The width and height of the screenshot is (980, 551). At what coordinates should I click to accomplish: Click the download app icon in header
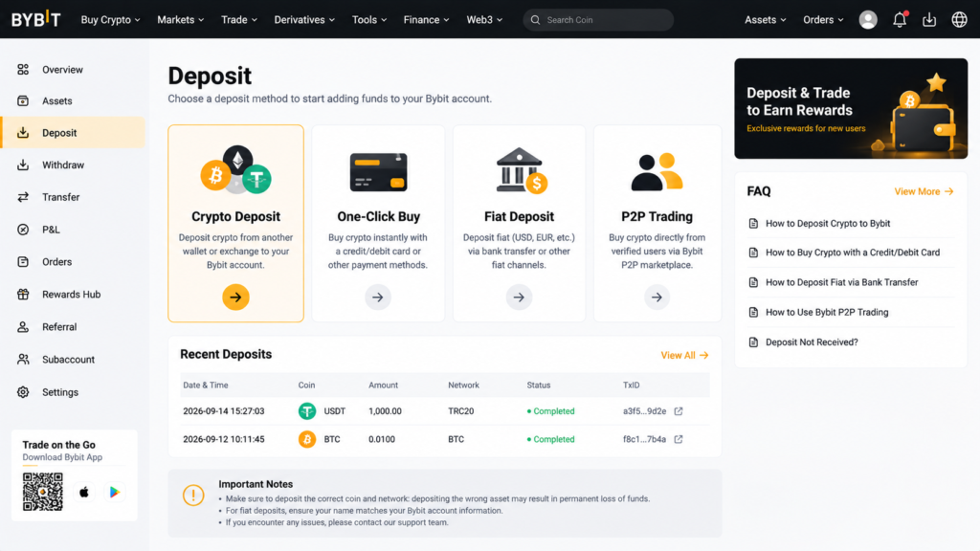click(x=929, y=19)
